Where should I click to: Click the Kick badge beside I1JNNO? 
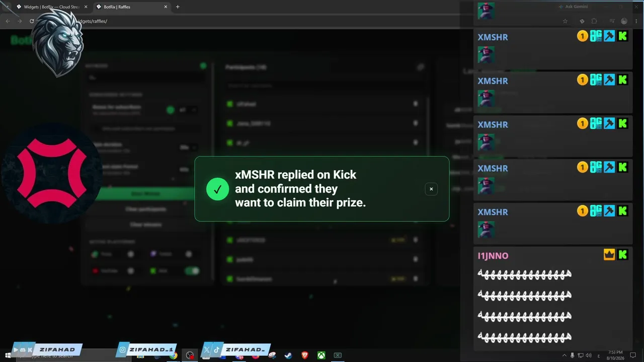623,254
